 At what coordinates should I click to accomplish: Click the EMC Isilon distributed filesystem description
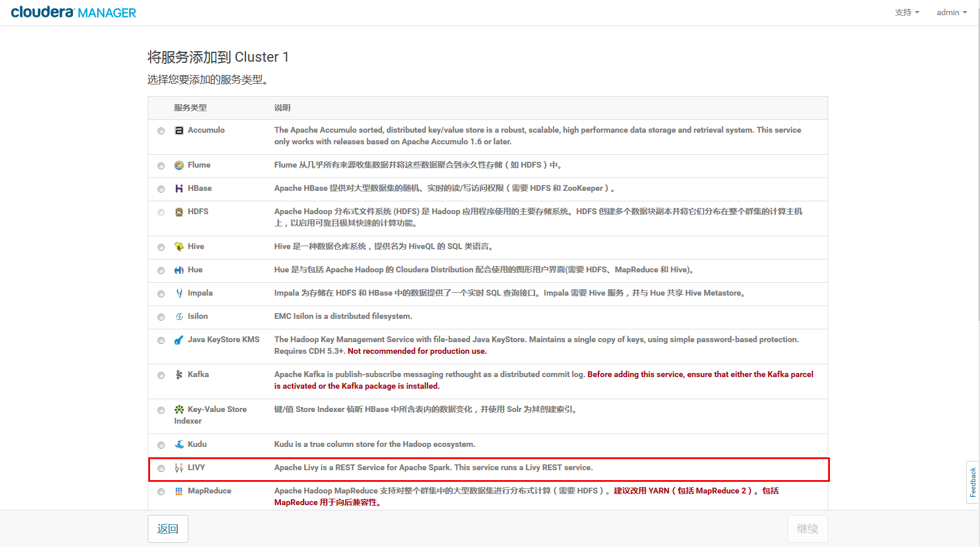(x=343, y=317)
